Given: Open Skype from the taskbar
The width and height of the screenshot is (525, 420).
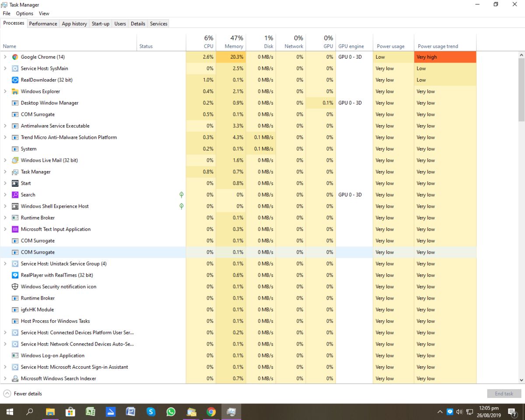Looking at the screenshot, I should 151,412.
